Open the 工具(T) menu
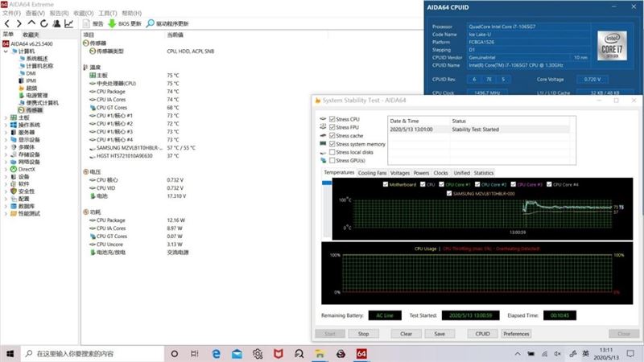This screenshot has height=362, width=644. click(x=108, y=13)
